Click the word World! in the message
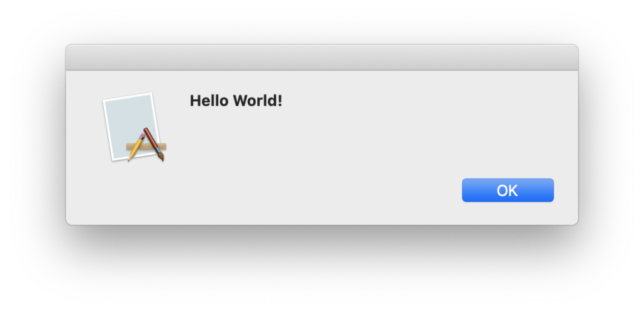 [x=258, y=101]
